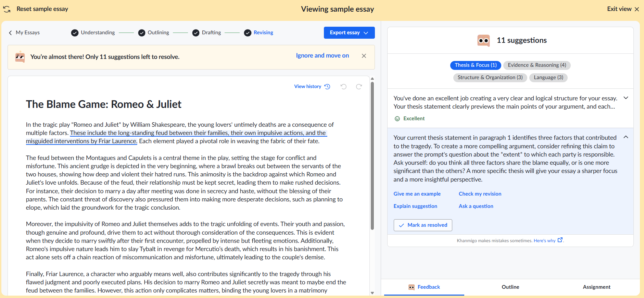Image resolution: width=644 pixels, height=298 pixels.
Task: Collapse the thesis statement suggestion
Action: coord(626,137)
